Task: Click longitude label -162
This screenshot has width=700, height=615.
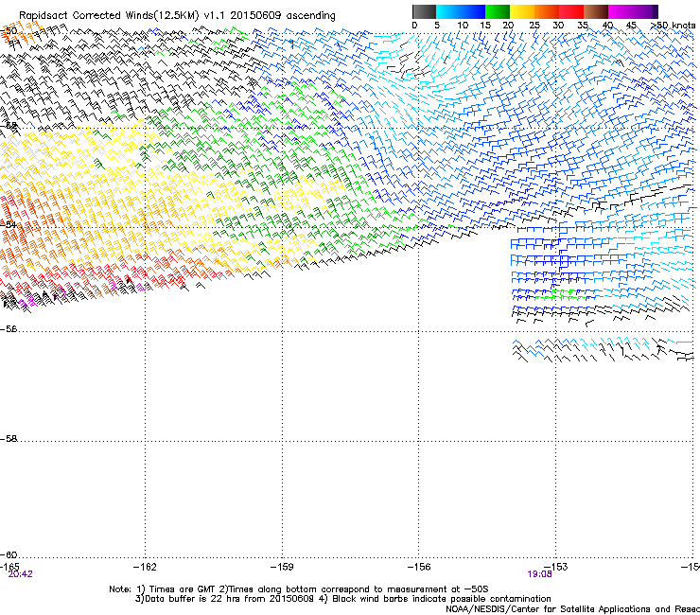Action: (x=145, y=567)
